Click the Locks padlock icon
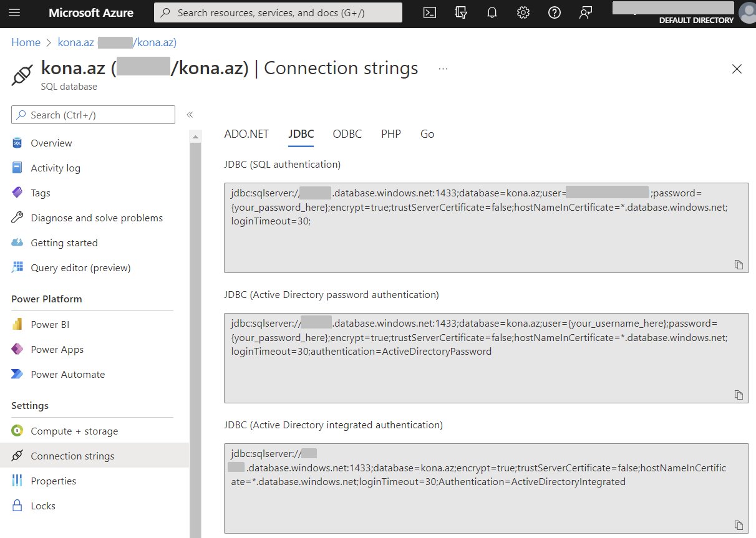756x538 pixels. [17, 506]
